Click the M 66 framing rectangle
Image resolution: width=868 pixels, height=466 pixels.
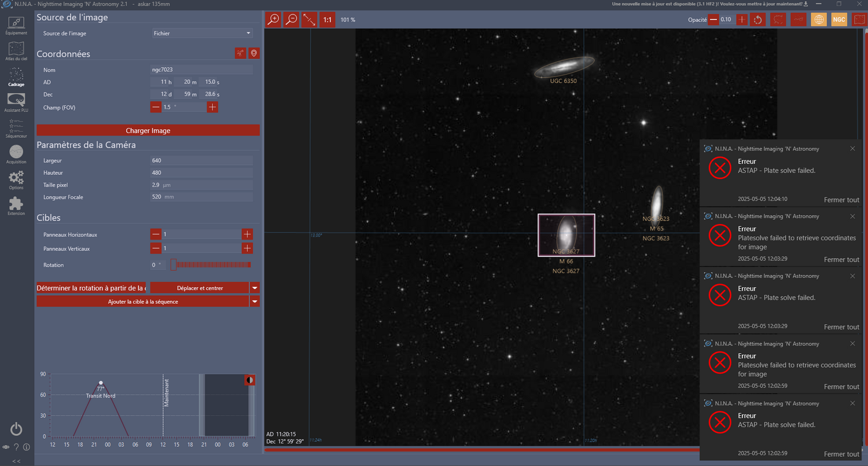pyautogui.click(x=566, y=235)
